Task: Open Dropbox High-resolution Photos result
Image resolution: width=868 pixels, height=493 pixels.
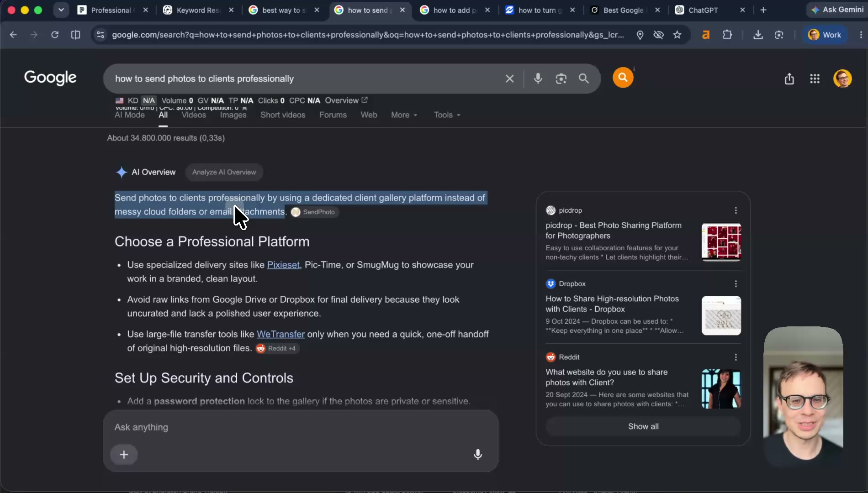Action: click(x=612, y=304)
